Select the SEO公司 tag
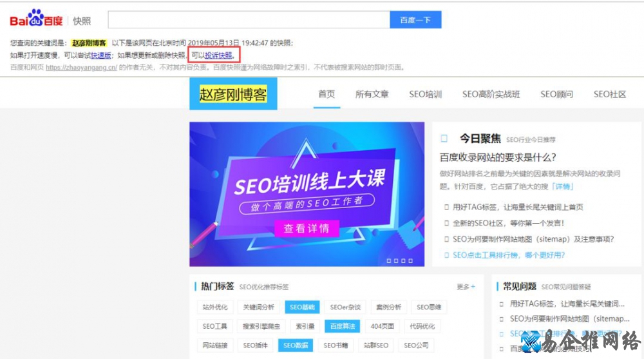The width and height of the screenshot is (644, 359). point(416,345)
